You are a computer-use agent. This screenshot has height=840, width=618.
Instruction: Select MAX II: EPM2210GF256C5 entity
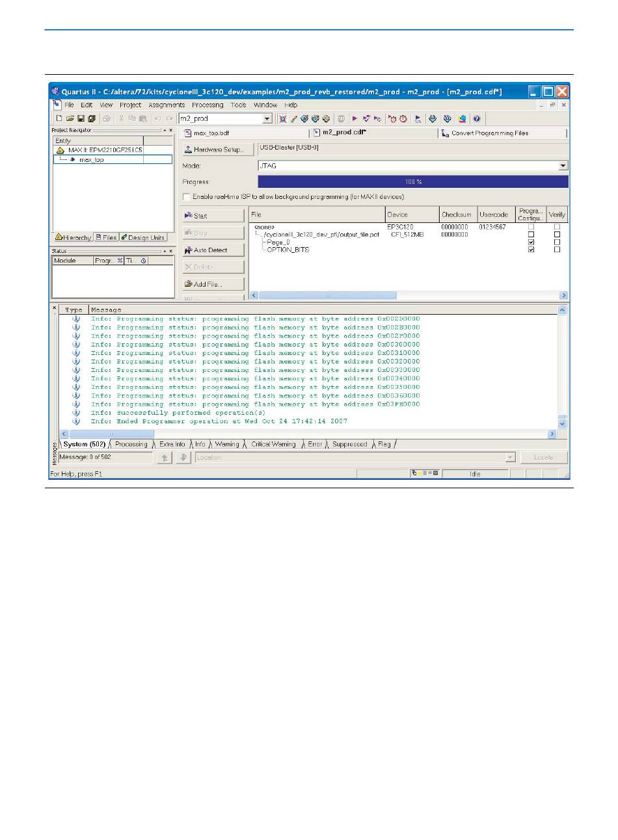click(105, 150)
